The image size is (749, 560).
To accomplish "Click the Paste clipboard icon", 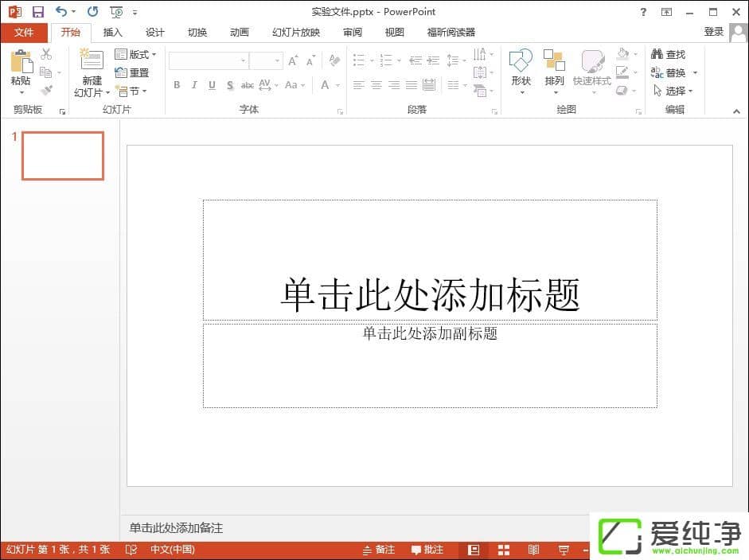I will click(x=21, y=62).
